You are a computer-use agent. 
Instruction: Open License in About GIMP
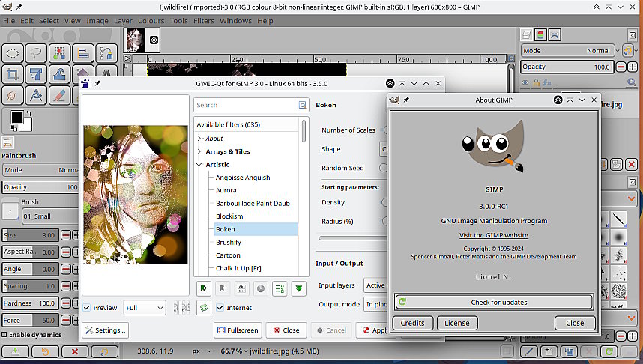pos(457,323)
